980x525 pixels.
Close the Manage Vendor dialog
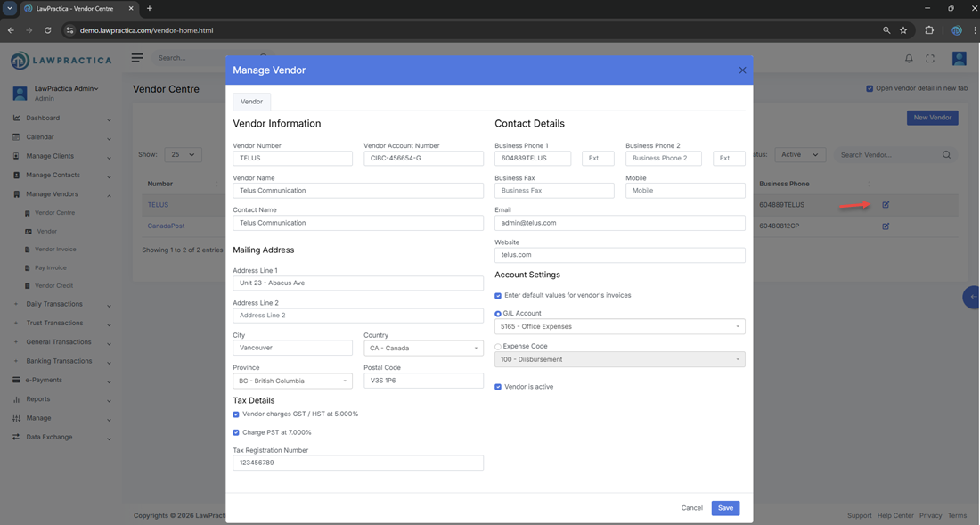tap(742, 70)
